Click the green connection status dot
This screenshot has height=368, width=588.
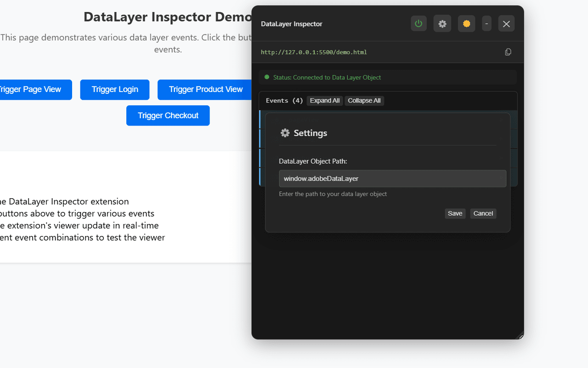pyautogui.click(x=267, y=77)
